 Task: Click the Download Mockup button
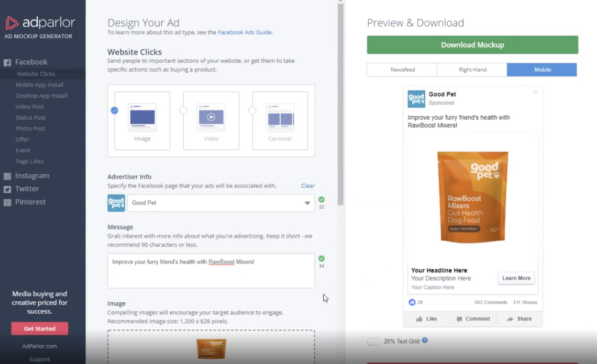click(472, 45)
